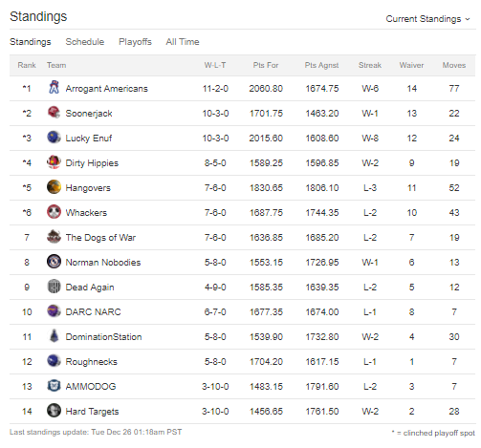Open the AMMODOG team avatar
Image resolution: width=481 pixels, height=448 pixels.
click(54, 386)
